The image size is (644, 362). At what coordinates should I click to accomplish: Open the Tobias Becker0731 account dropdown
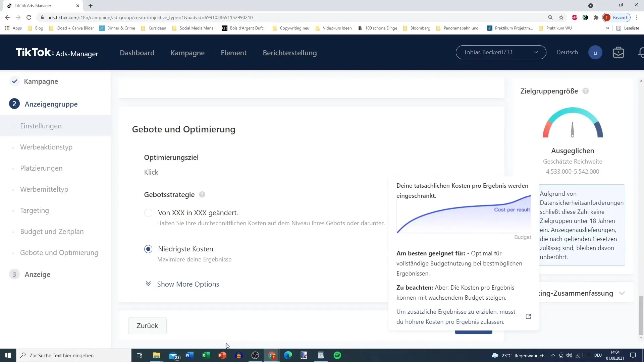(x=501, y=52)
